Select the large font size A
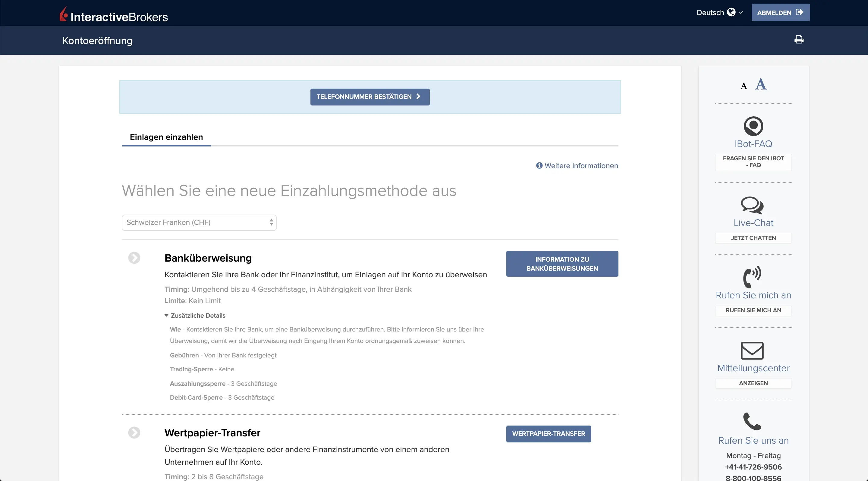 (x=760, y=84)
